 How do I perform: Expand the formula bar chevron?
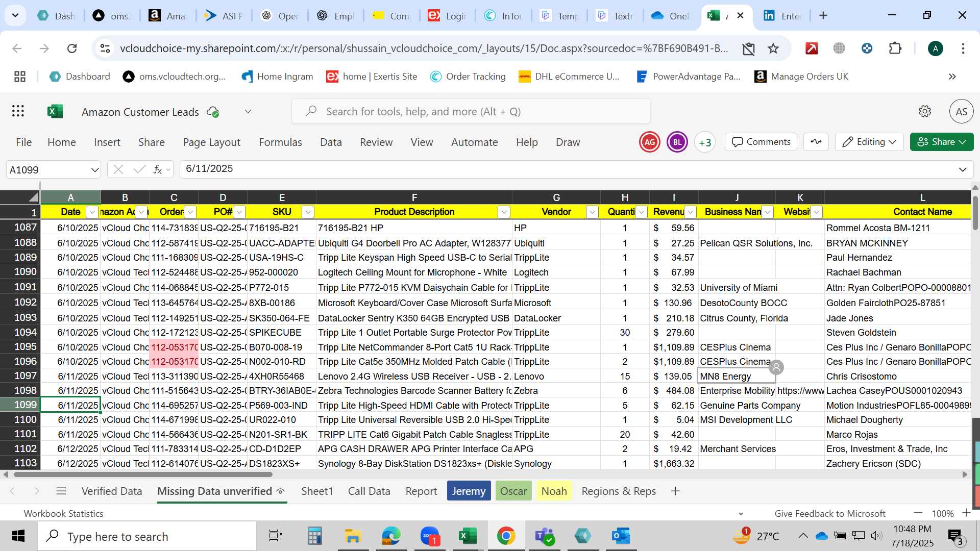[x=963, y=169]
